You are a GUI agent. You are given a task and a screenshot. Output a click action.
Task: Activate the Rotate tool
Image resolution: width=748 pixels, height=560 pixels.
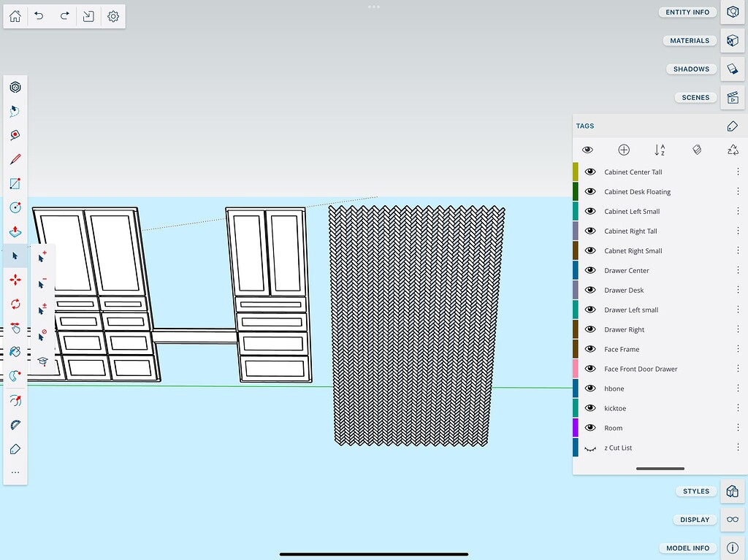click(x=15, y=304)
